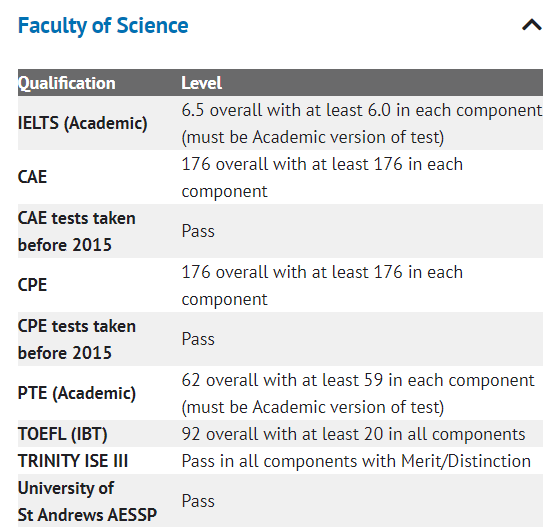
Task: Click the Faculty of Science heading
Action: [103, 26]
